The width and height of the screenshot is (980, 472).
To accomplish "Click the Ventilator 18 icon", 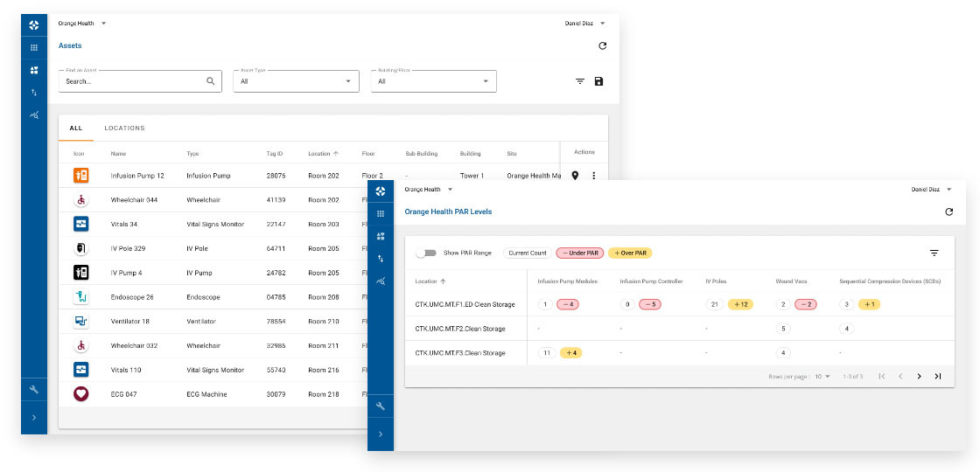I will [81, 322].
